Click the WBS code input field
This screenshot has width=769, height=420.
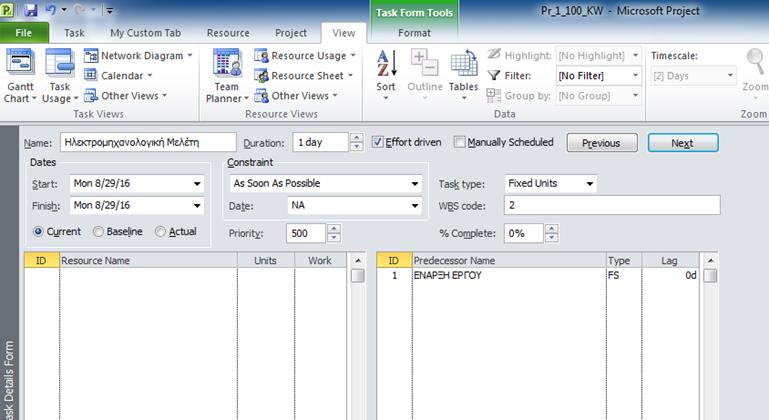click(x=612, y=205)
